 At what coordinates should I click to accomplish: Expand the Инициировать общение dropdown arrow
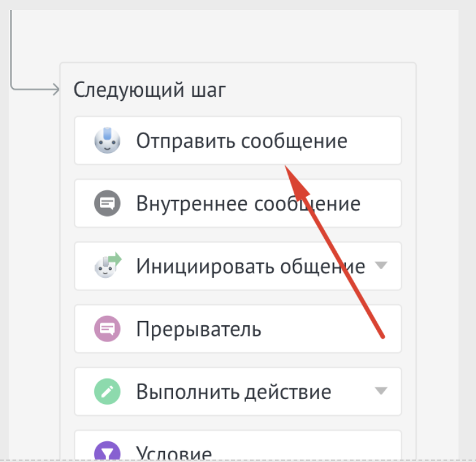tap(380, 266)
